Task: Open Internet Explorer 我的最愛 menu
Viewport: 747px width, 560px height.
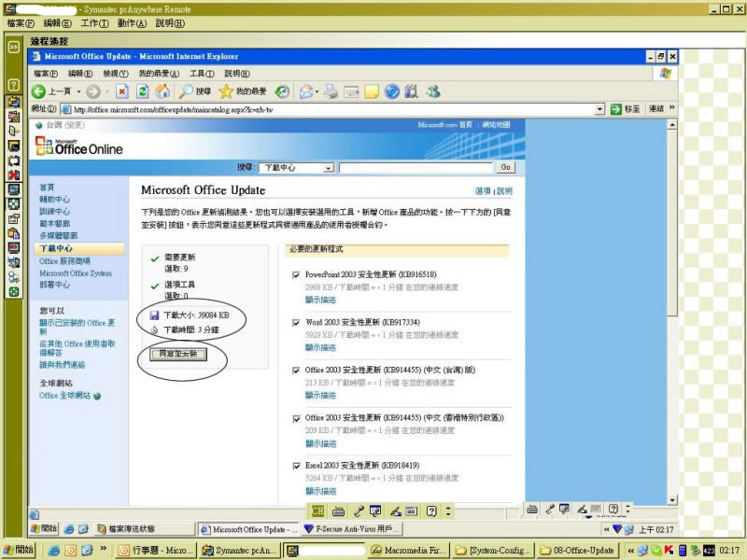Action: 159,74
